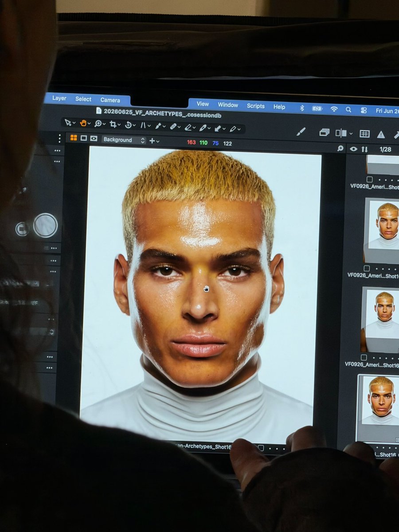Click the small round stop button beside Capture
399x532 pixels.
point(22,229)
